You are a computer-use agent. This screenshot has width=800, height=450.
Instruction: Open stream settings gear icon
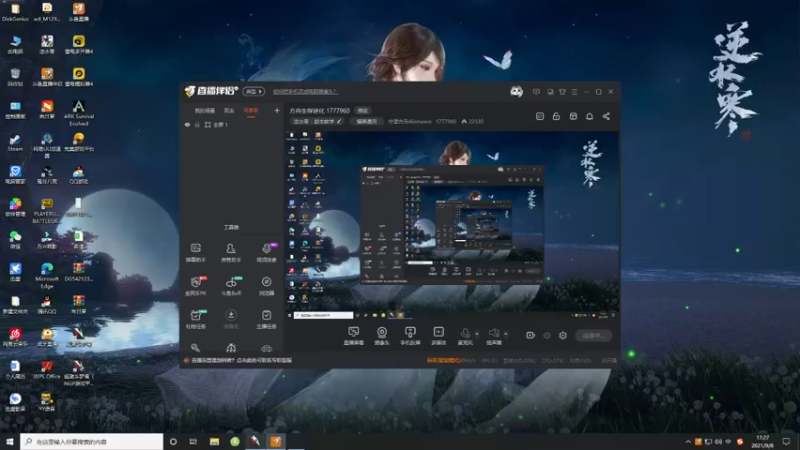pos(563,335)
